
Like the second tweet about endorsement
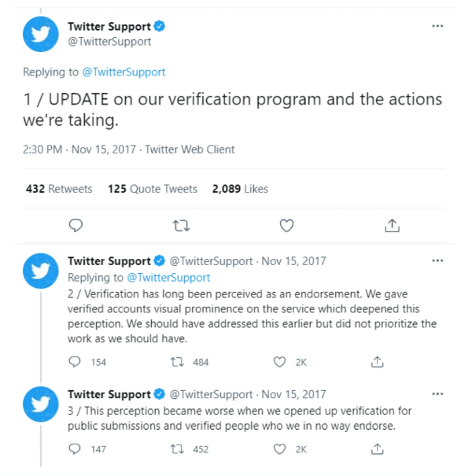pos(279,362)
